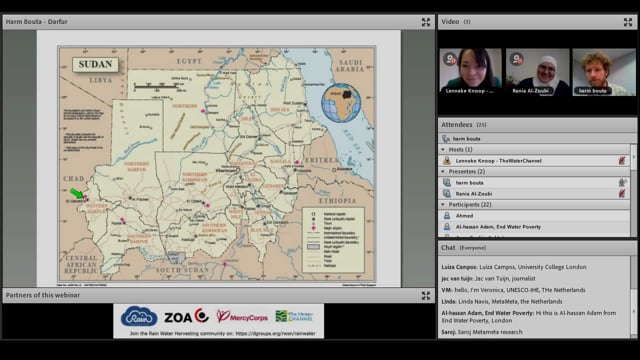Click Saroj Metameta research chat message

(x=482, y=332)
